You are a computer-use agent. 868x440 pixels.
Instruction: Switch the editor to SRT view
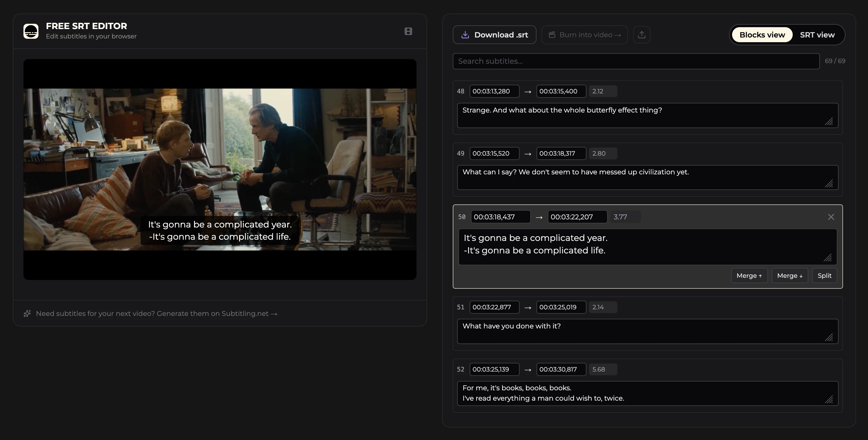point(817,34)
